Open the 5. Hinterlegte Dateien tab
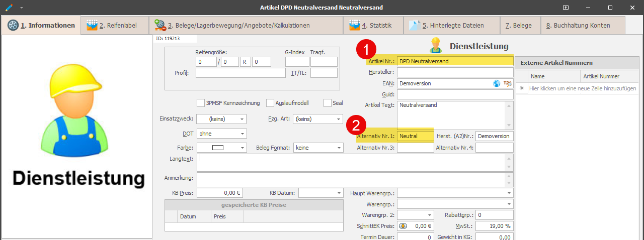644x240 pixels. point(453,25)
